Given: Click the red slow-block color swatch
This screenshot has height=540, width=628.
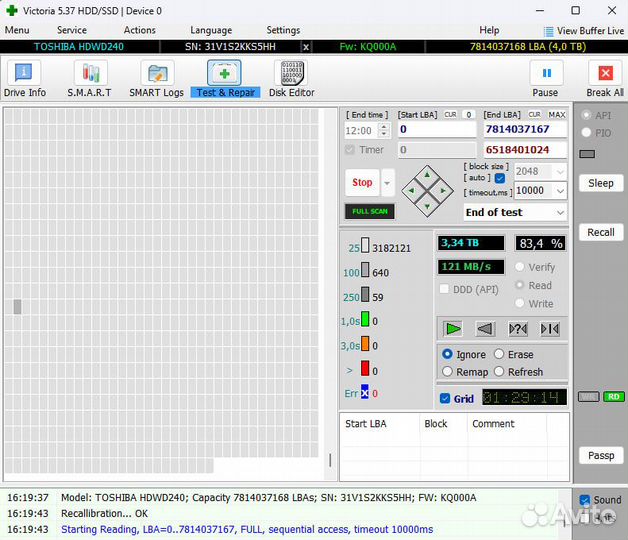Looking at the screenshot, I should (x=365, y=368).
